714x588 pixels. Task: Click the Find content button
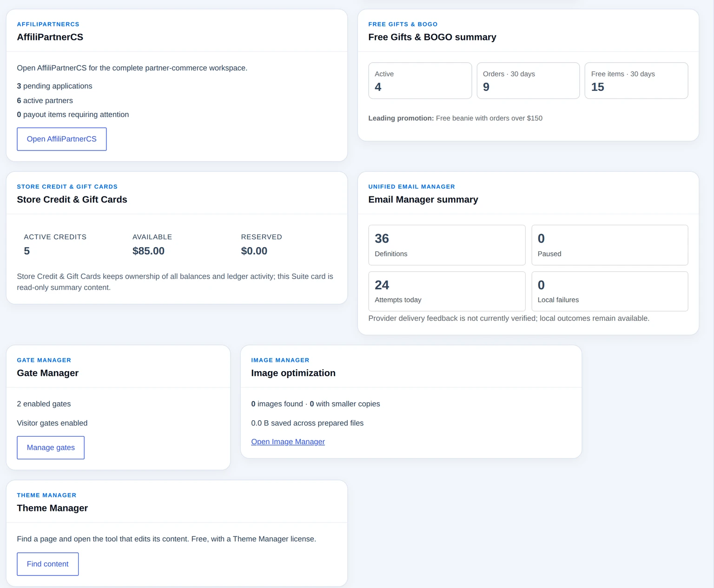point(48,564)
